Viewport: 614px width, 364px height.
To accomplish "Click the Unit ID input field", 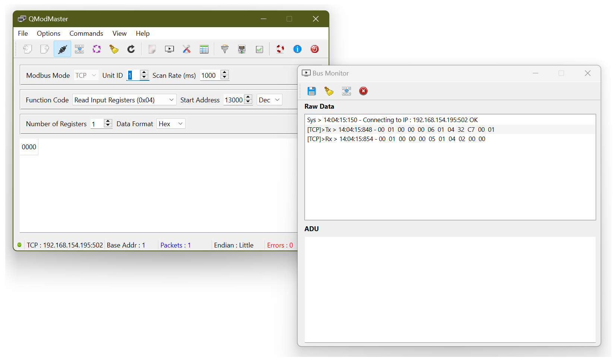I will [x=133, y=76].
